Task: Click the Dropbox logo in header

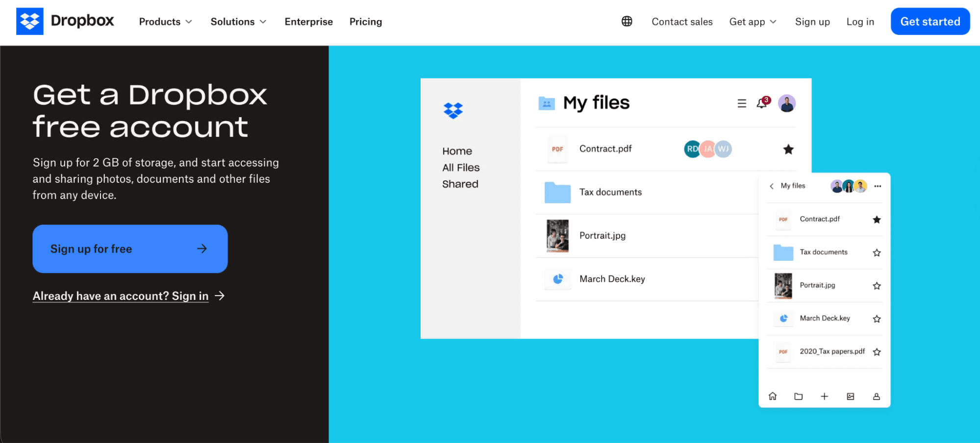Action: click(65, 21)
